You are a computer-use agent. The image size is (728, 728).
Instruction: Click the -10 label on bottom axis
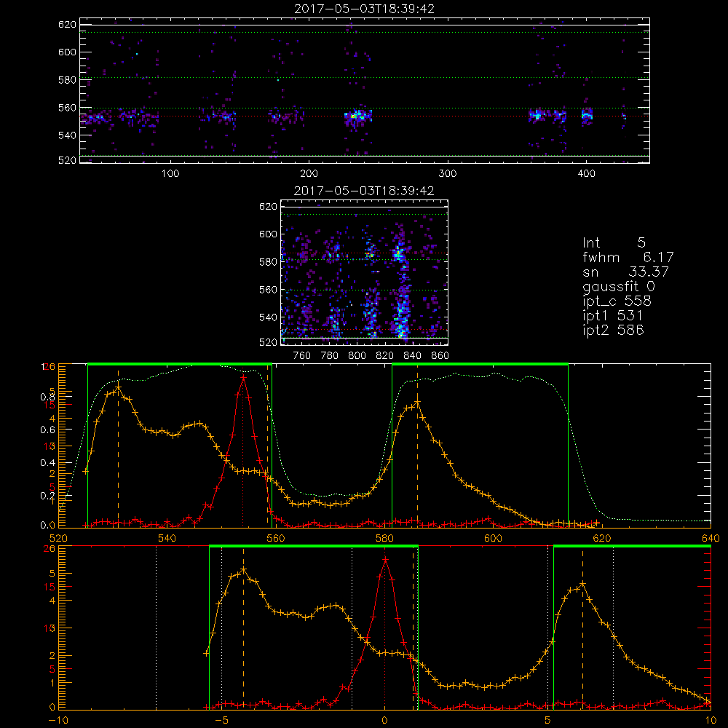click(x=58, y=721)
